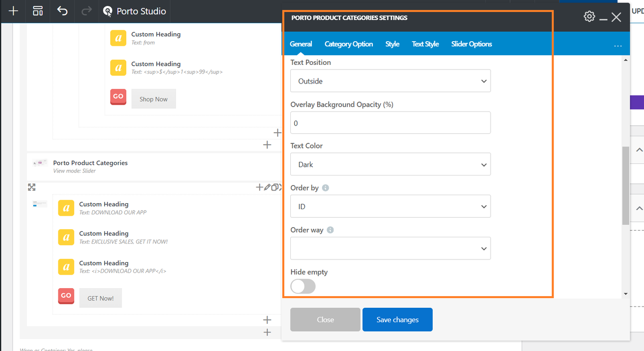Click the add element plus icon in top toolbar
Screen dimensions: 644x351
click(13, 11)
